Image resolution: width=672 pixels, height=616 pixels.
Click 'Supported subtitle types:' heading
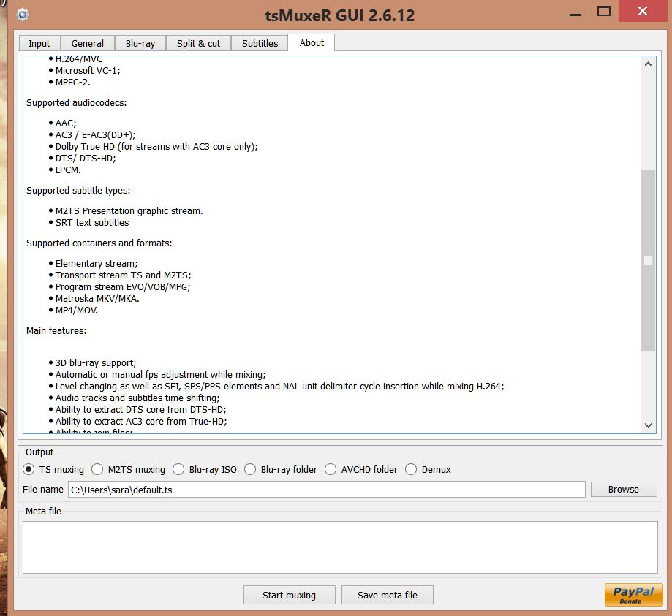tap(78, 190)
